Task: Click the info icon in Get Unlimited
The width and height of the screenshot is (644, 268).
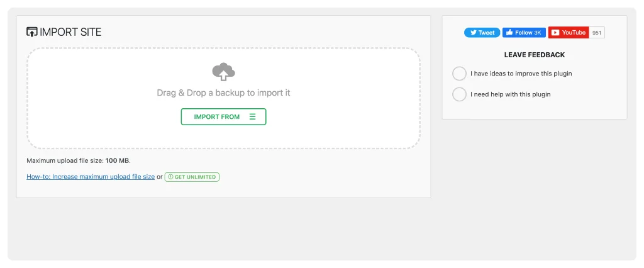Action: pos(170,177)
